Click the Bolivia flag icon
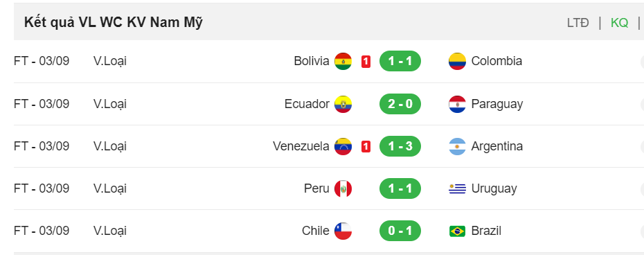 (x=343, y=61)
